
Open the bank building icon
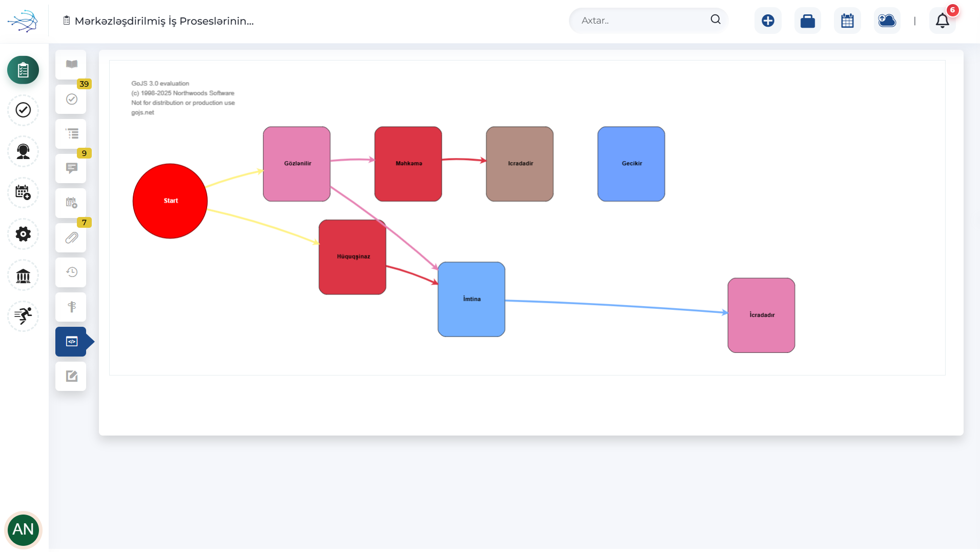point(23,275)
